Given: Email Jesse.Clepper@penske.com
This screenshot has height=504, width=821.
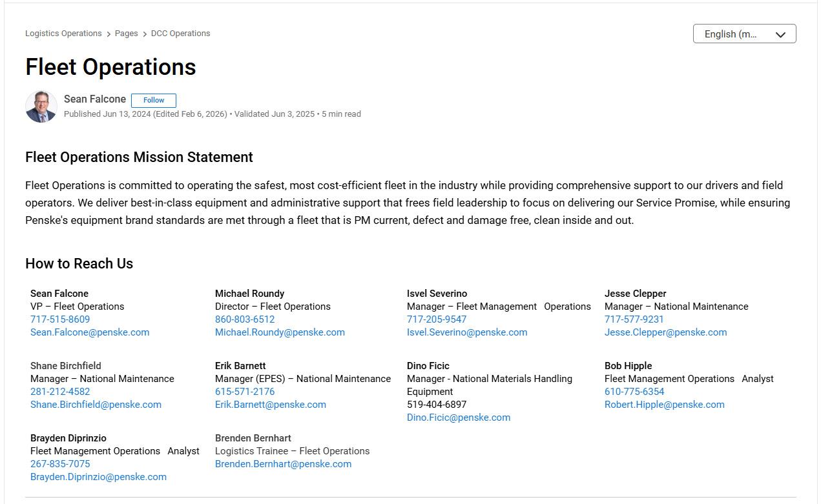Looking at the screenshot, I should click(x=665, y=332).
